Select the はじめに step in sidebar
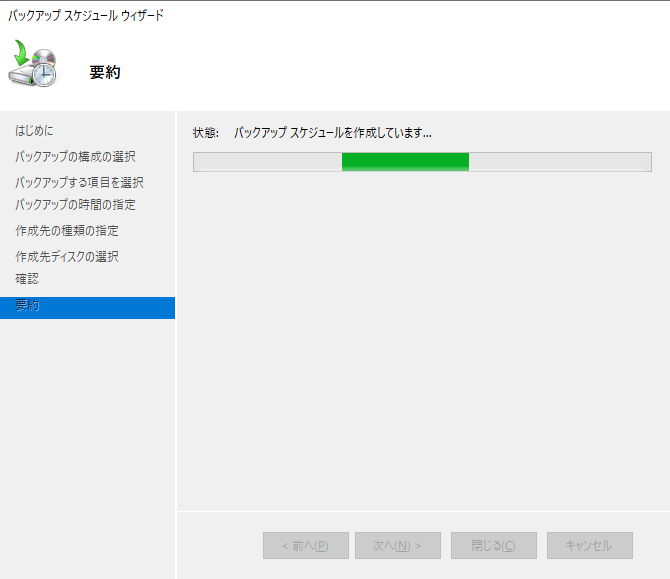 35,131
